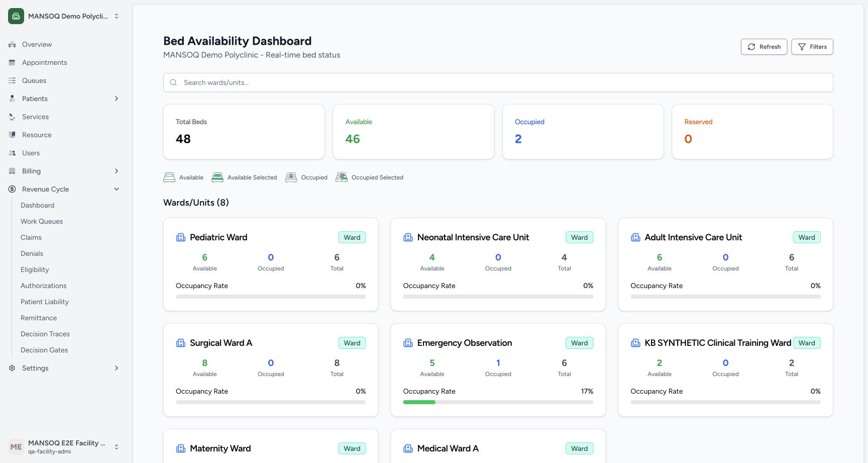Click the Settings gear icon
The image size is (868, 463).
pos(12,368)
